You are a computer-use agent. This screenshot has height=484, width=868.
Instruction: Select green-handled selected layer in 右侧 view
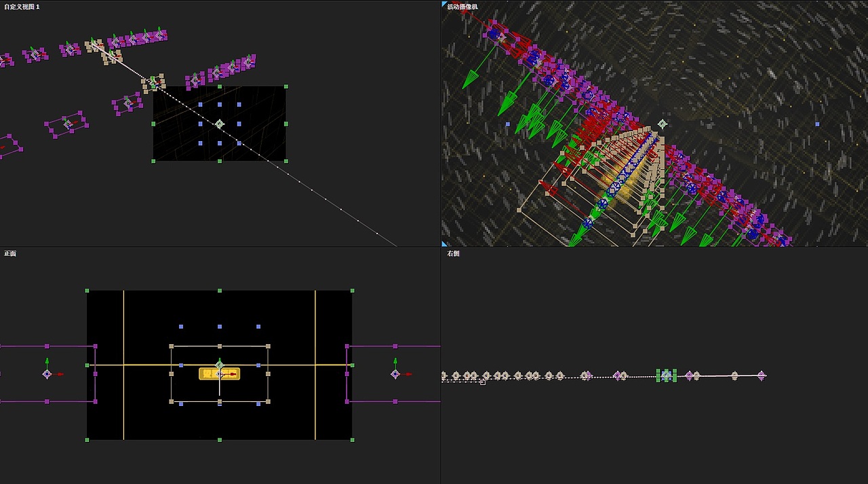pos(666,375)
